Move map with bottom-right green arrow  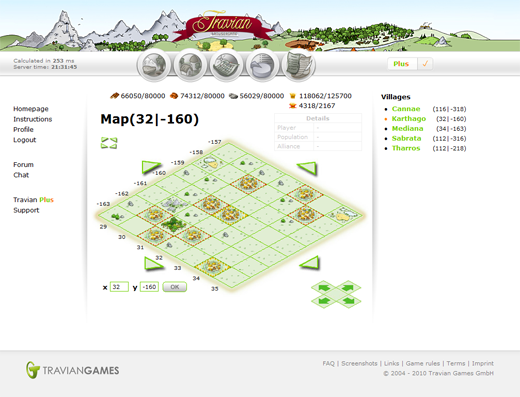pos(310,263)
